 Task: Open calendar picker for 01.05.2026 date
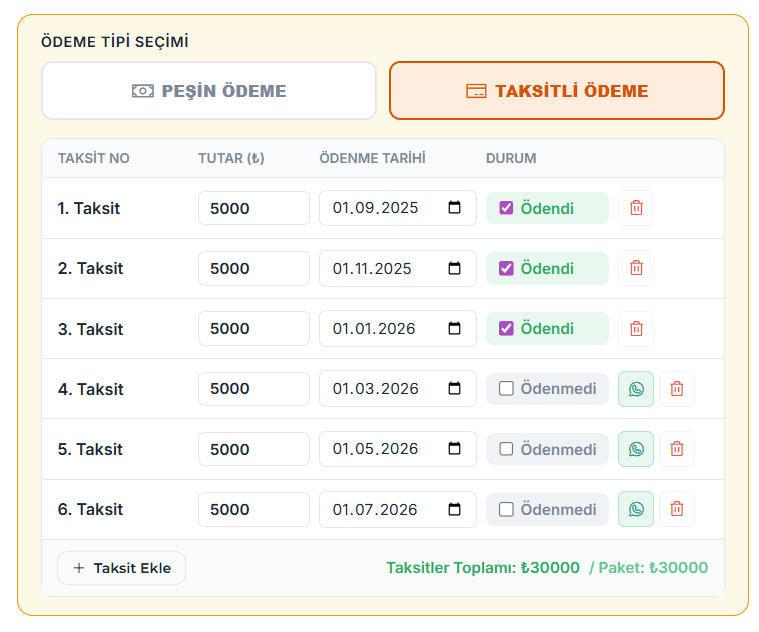[x=454, y=449]
